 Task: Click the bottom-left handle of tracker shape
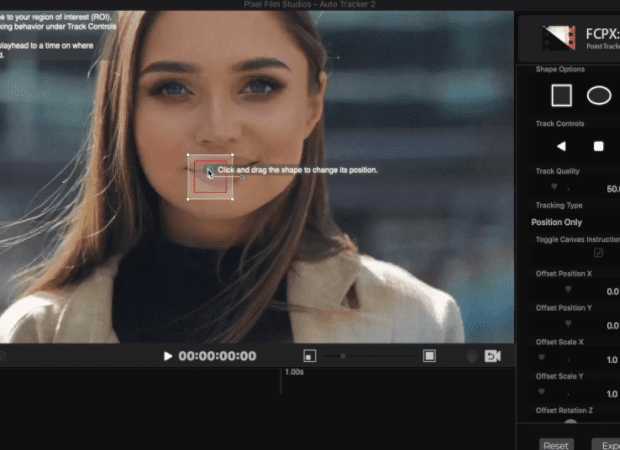pos(188,199)
